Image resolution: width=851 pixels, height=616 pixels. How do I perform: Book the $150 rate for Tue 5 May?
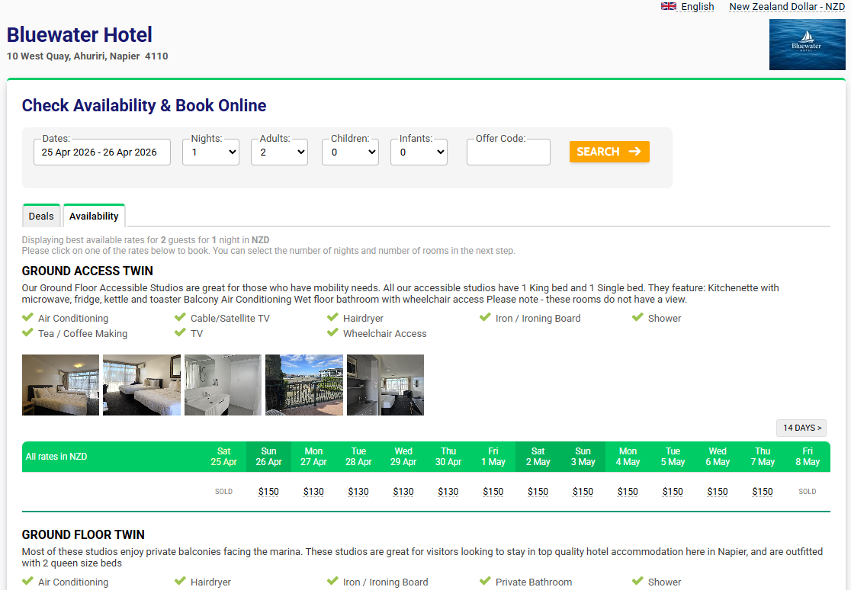click(x=673, y=492)
